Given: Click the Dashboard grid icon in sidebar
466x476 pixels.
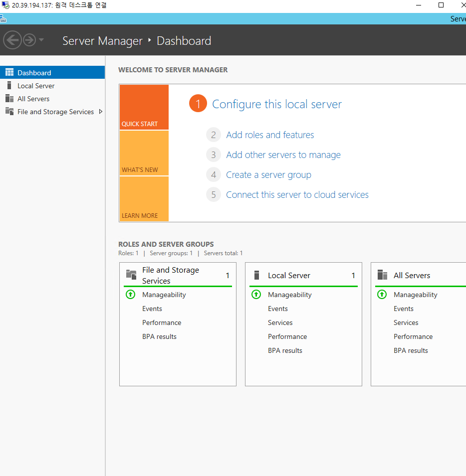Looking at the screenshot, I should (9, 72).
